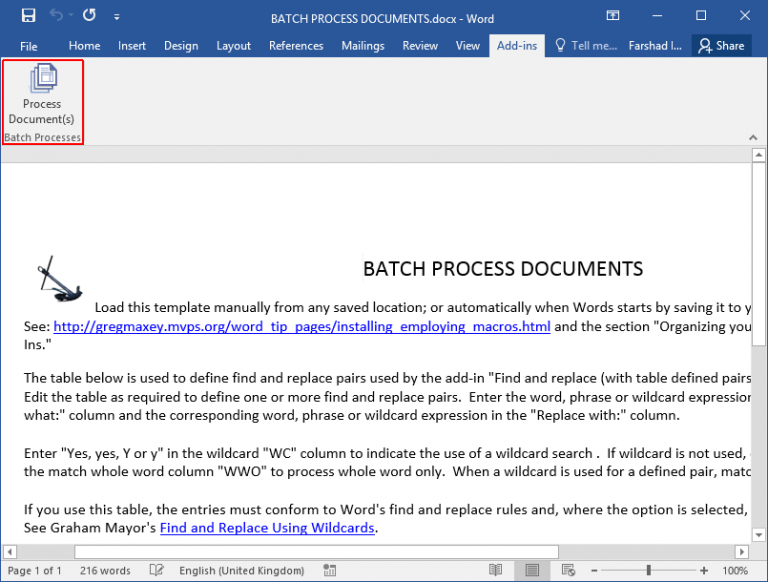
Task: Switch to Print Layout view
Action: (x=533, y=570)
